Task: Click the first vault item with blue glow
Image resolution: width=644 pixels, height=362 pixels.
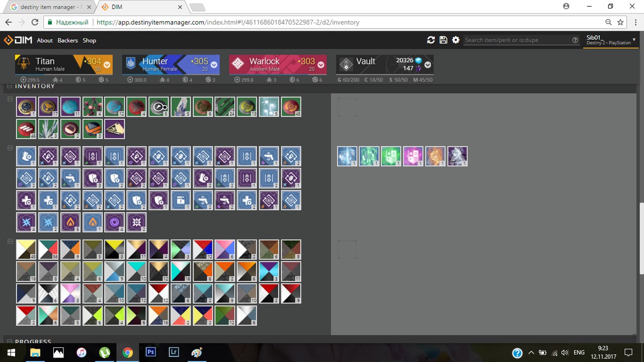Action: tap(347, 156)
